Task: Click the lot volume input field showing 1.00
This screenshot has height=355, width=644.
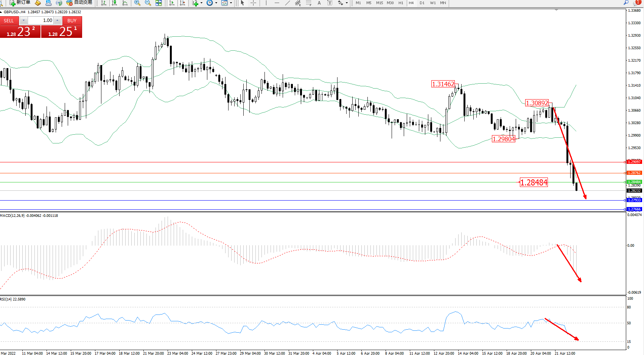Action: [40, 20]
